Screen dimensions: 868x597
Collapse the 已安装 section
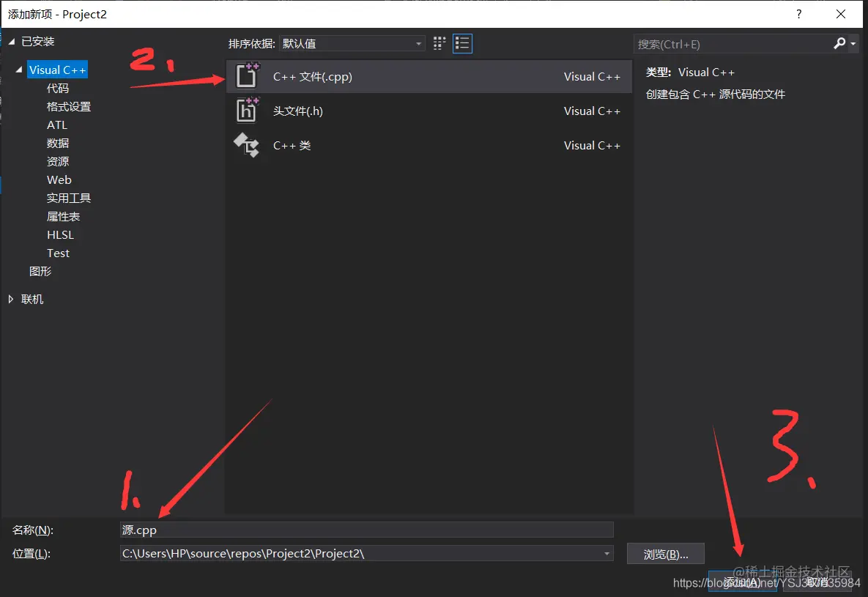click(x=11, y=42)
